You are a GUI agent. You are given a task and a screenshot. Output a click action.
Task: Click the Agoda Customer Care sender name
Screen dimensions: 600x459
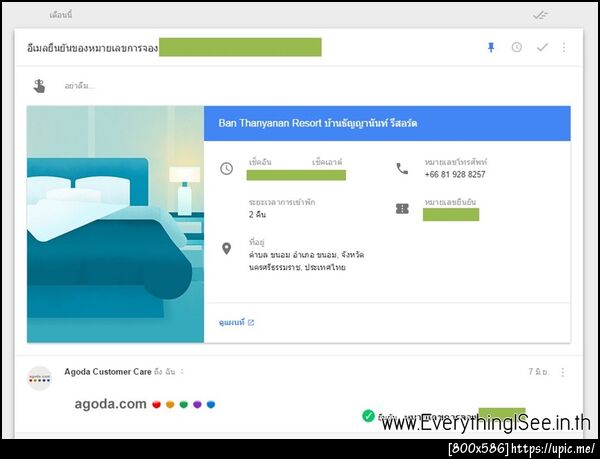pyautogui.click(x=108, y=372)
